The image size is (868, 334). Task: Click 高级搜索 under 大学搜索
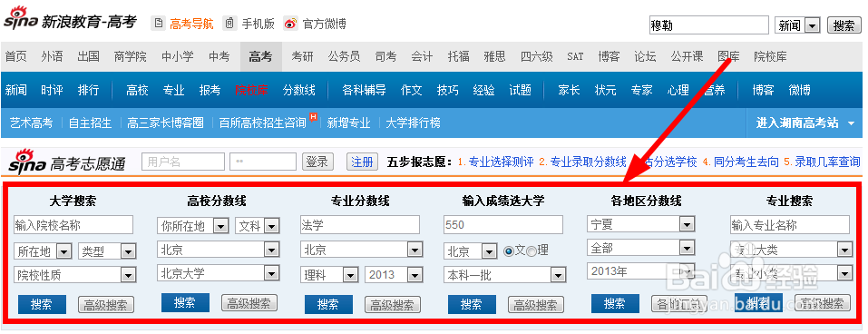[106, 305]
